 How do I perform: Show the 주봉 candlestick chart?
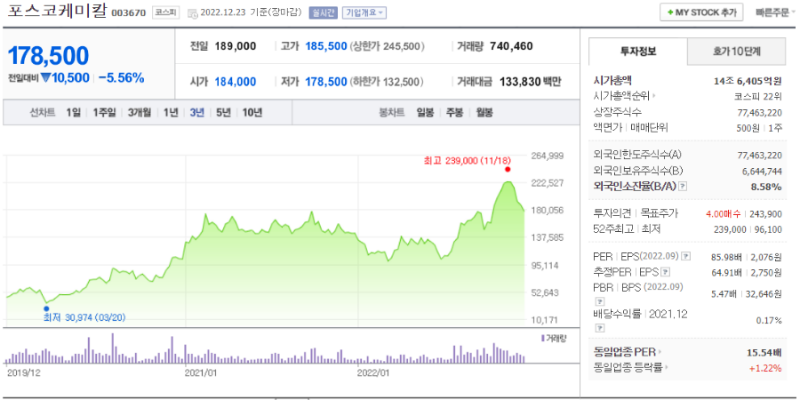pyautogui.click(x=455, y=113)
